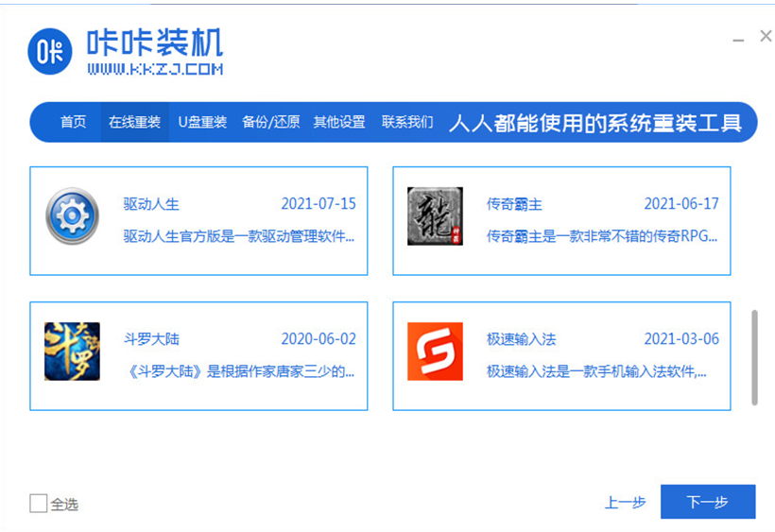
Task: Click the 极速输入法 orange icon
Action: 435,352
